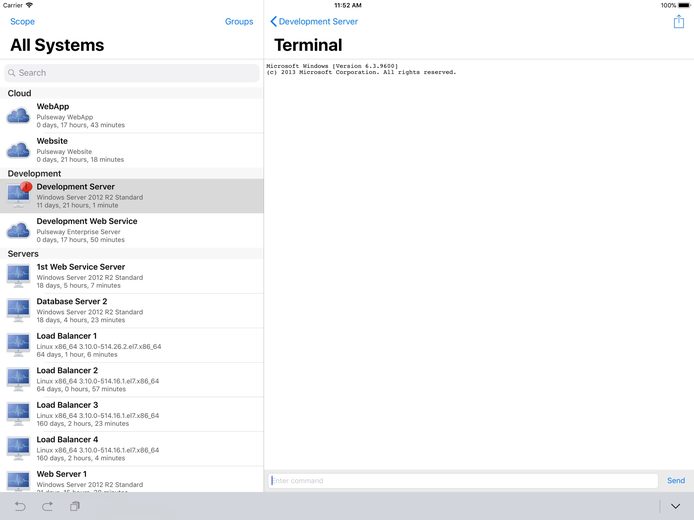The width and height of the screenshot is (694, 520).
Task: Tap the keyboard redo arrow
Action: click(47, 506)
